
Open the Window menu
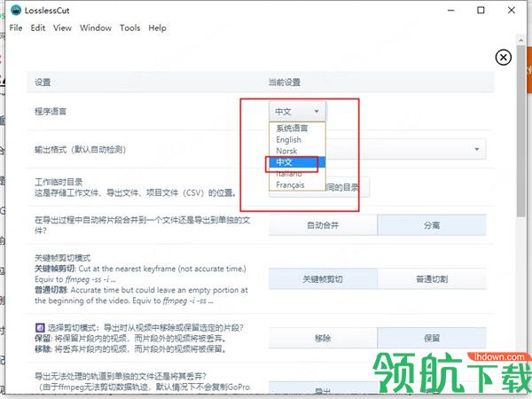(x=96, y=27)
